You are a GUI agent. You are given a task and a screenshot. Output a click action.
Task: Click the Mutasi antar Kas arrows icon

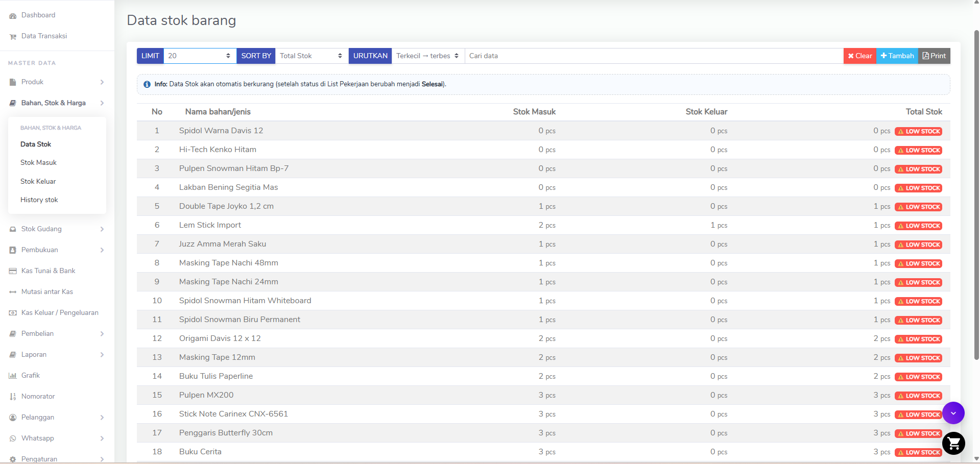point(13,292)
